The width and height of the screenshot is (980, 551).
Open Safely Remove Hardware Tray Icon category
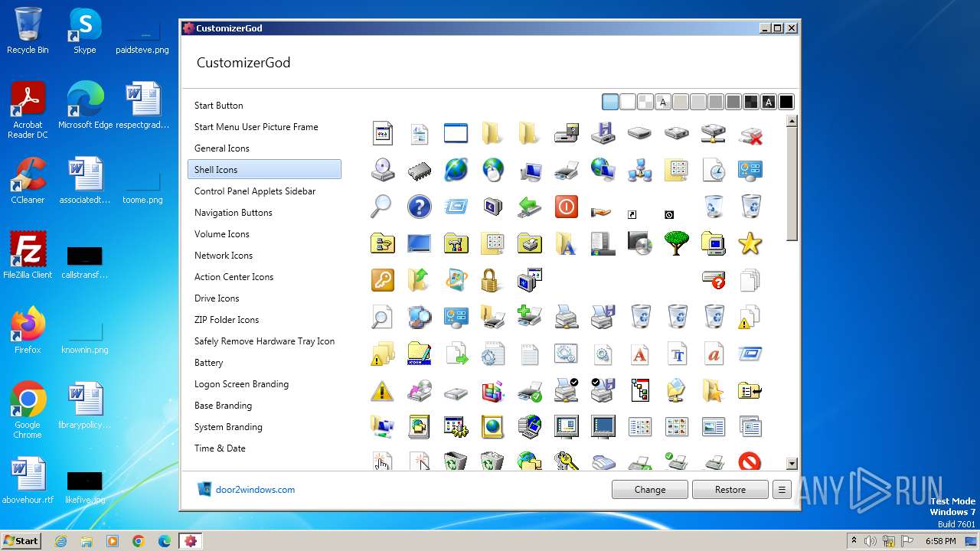264,341
